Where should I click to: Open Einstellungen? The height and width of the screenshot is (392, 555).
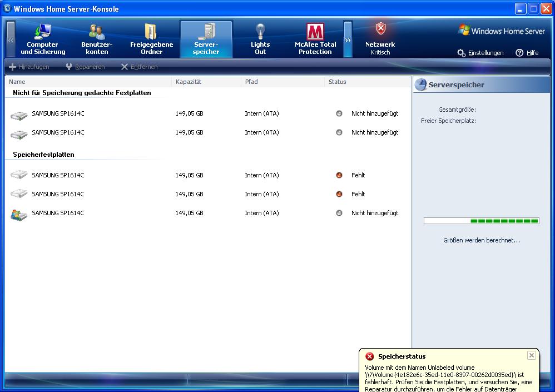tap(480, 53)
